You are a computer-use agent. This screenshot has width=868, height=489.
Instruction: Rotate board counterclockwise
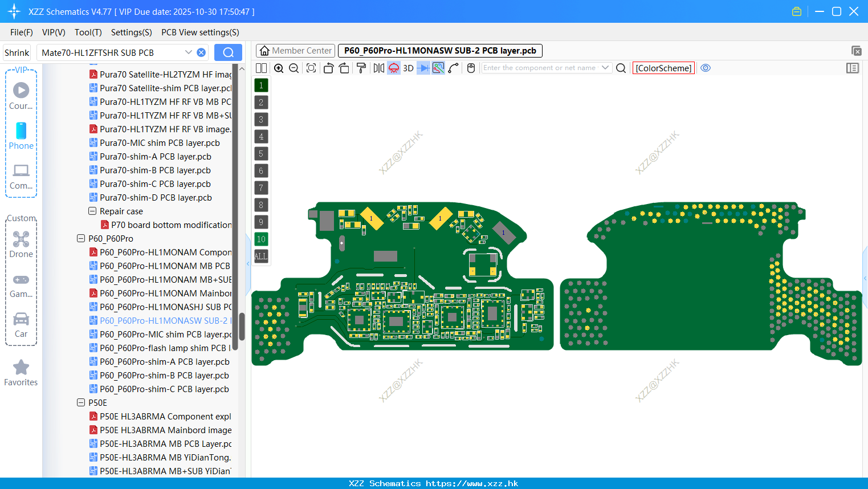click(328, 68)
